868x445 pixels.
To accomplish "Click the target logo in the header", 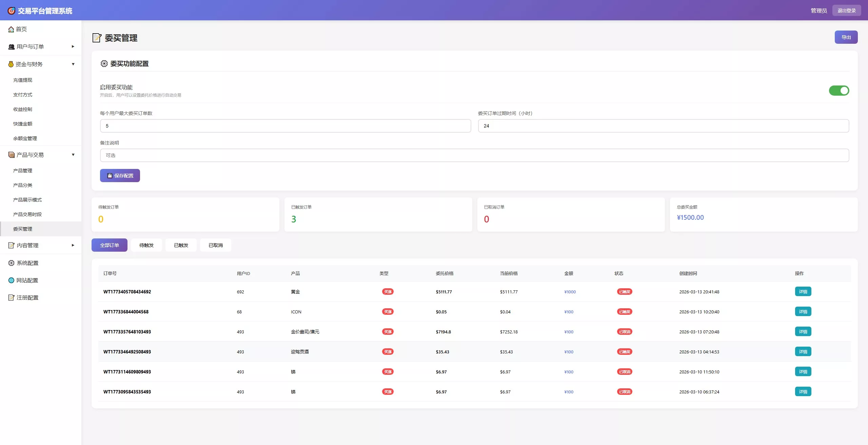I will point(12,11).
